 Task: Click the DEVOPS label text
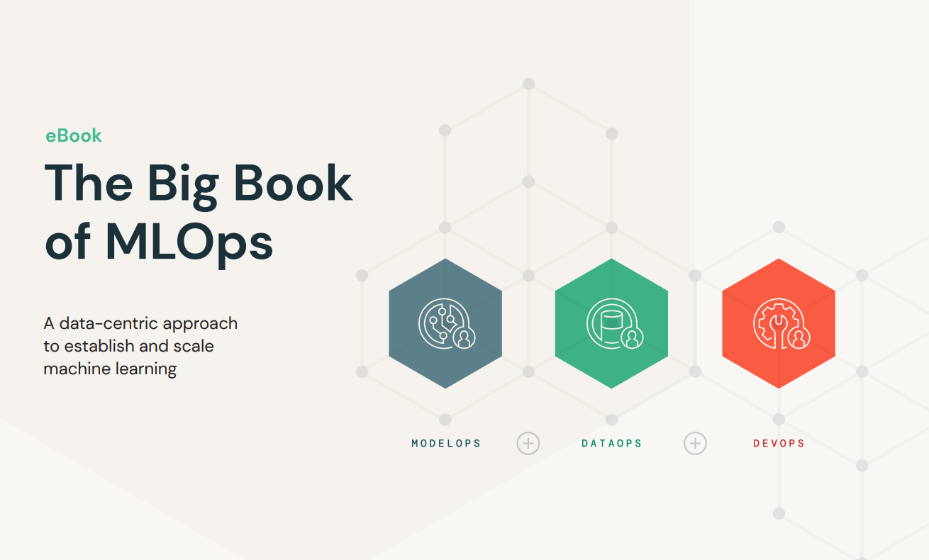779,442
